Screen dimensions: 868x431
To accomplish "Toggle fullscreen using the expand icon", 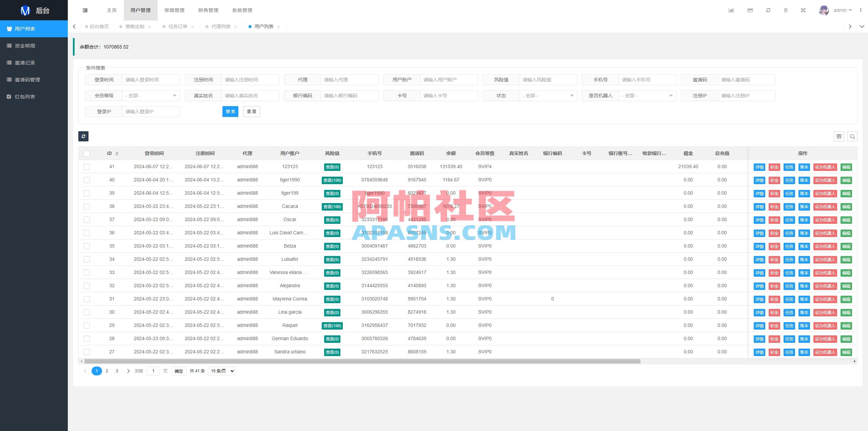I will pyautogui.click(x=804, y=10).
